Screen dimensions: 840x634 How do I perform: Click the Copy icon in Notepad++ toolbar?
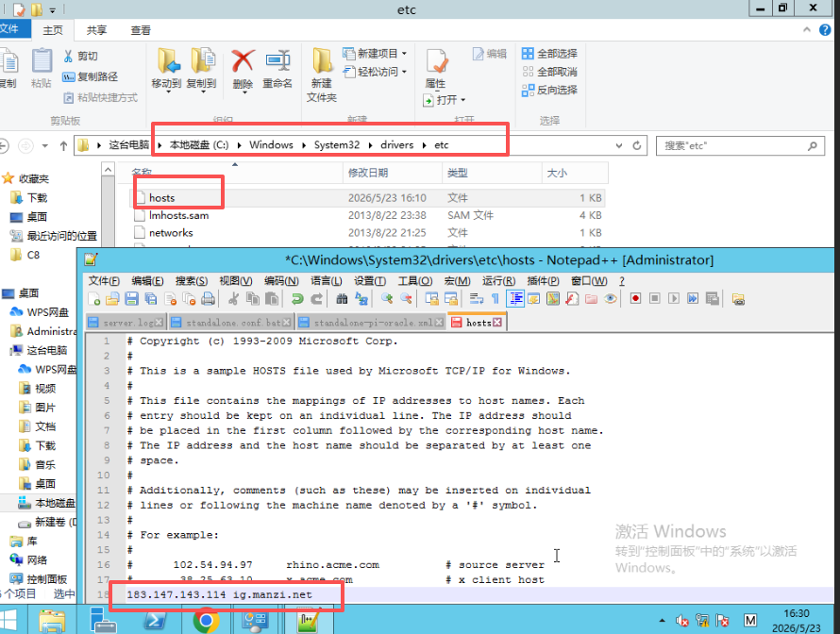point(252,299)
